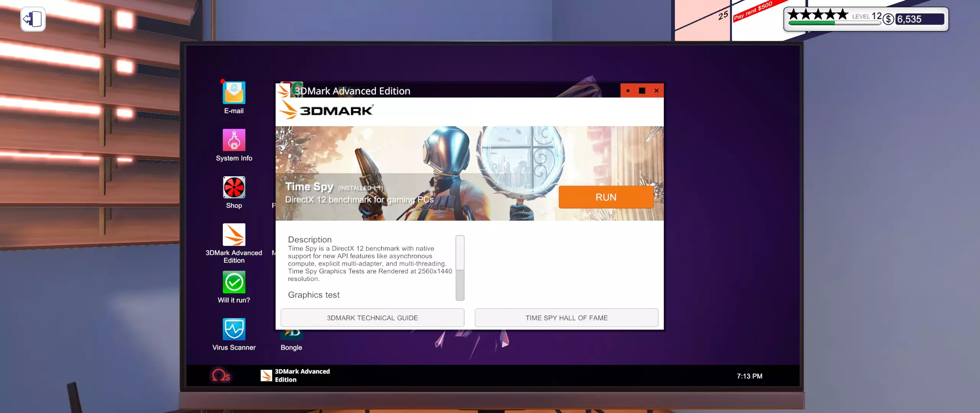
Task: Open the Will it run? app
Action: tap(234, 282)
